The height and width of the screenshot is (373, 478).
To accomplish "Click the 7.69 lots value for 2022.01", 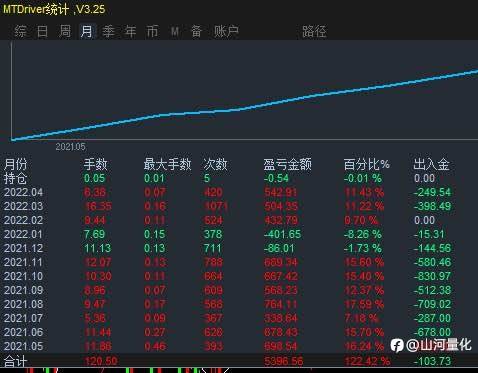I will click(94, 234).
